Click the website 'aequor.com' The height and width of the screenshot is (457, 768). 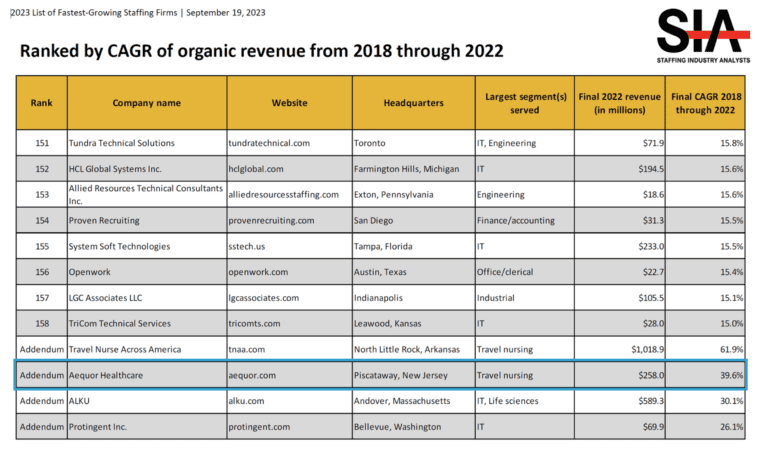(252, 375)
